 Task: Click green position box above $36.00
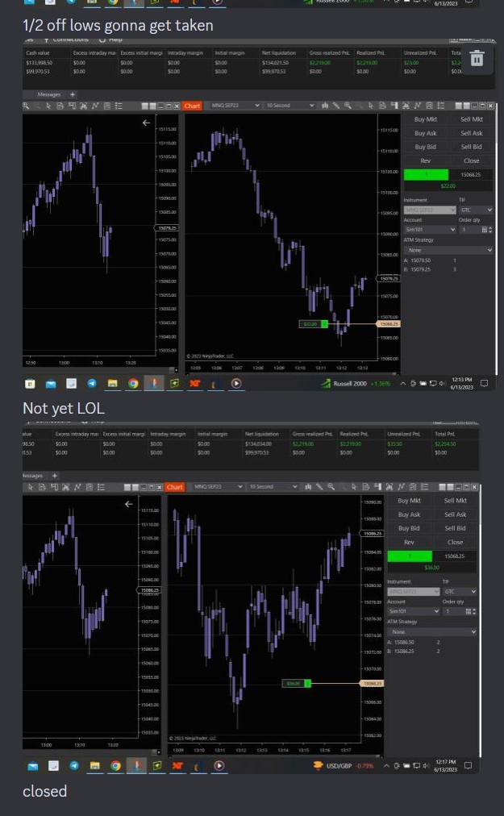click(x=410, y=556)
